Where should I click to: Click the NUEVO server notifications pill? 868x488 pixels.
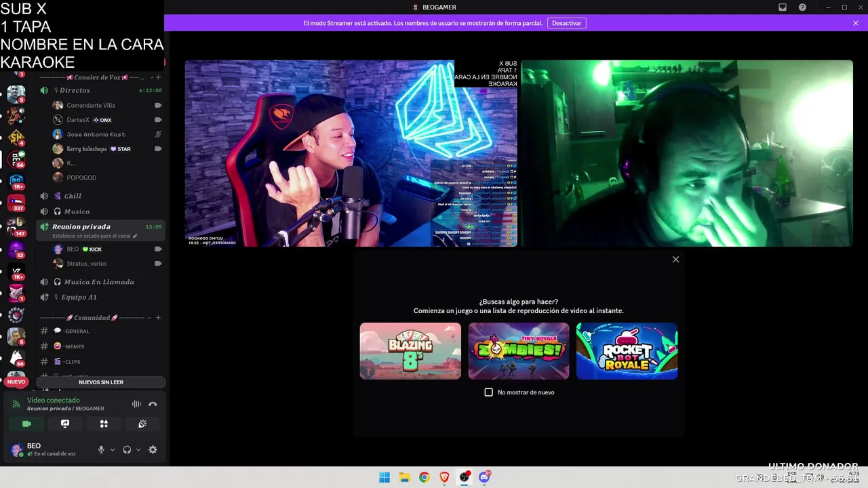[16, 382]
